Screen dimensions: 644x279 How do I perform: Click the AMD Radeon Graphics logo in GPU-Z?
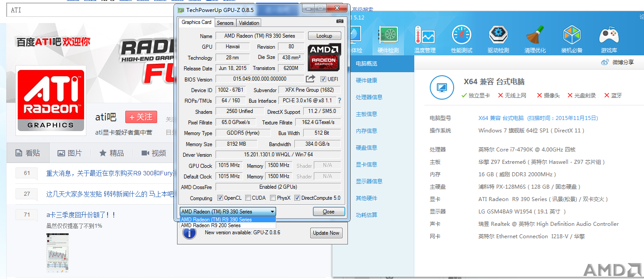324,57
